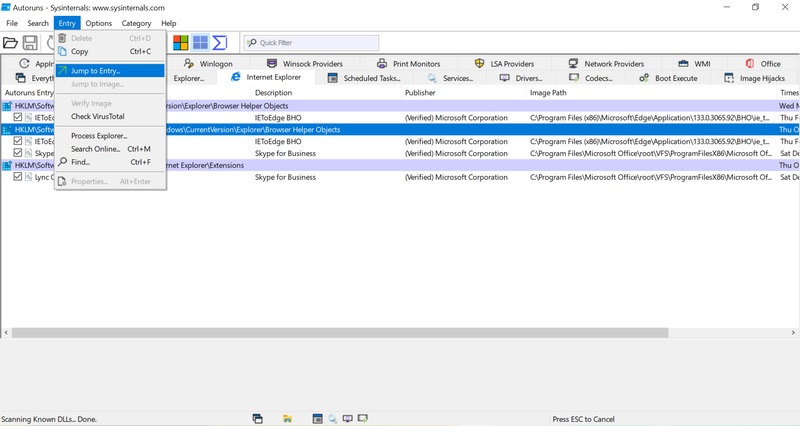Uncheck the first IEToEdge BHO entry
The width and height of the screenshot is (800, 426).
[18, 117]
